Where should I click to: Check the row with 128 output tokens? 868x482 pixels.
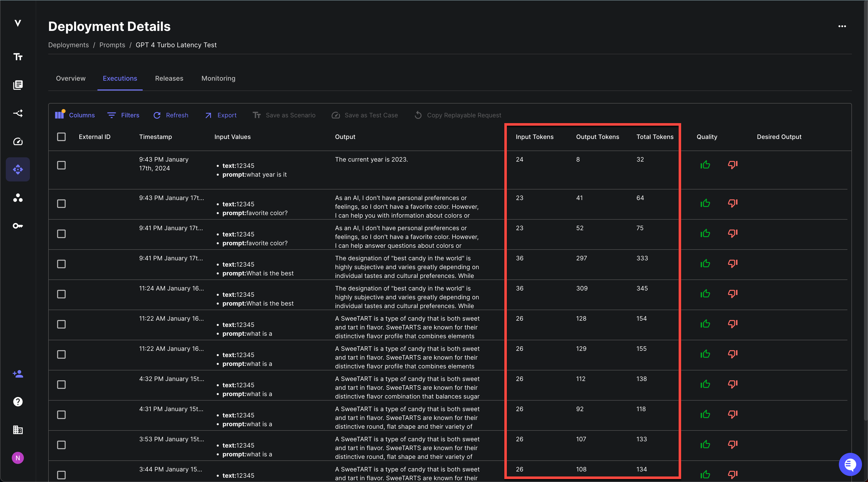[x=61, y=324]
